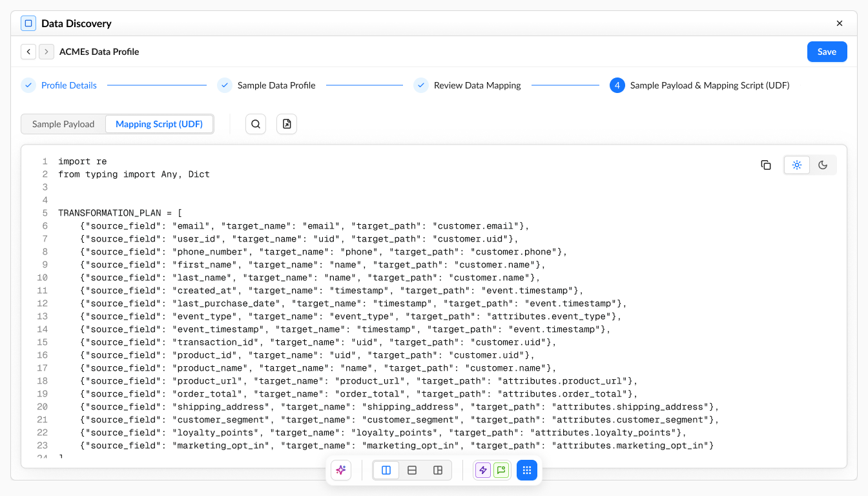Go to the Profile Details step
This screenshot has width=868, height=496.
(59, 85)
